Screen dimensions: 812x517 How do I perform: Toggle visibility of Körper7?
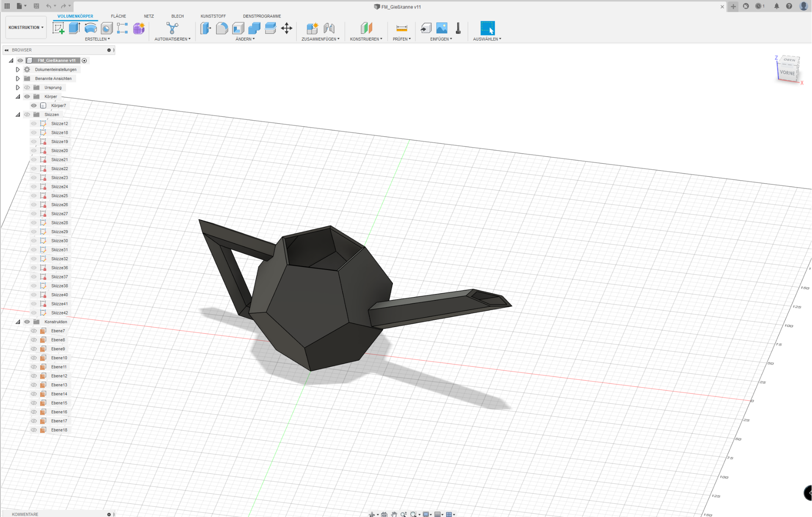34,106
